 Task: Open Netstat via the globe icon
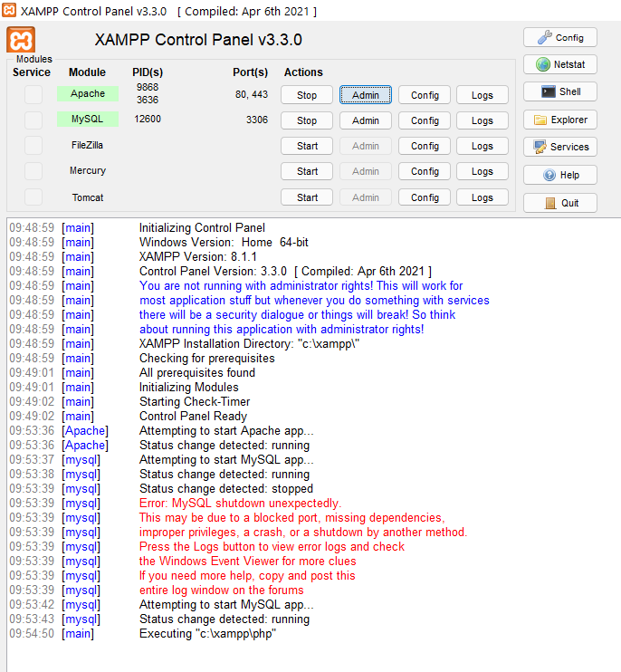559,64
